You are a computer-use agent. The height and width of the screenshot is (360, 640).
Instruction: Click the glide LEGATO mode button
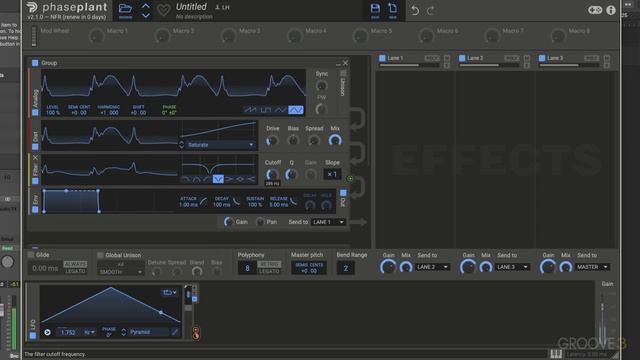tap(76, 271)
